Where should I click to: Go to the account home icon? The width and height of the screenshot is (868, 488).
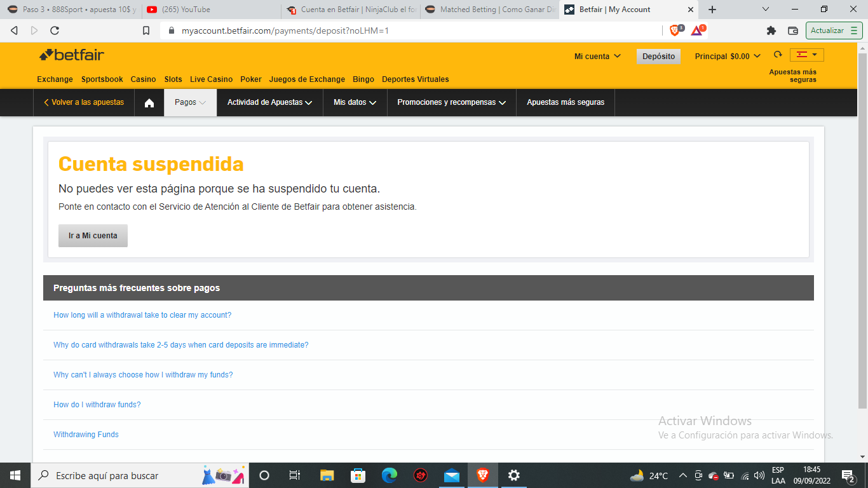click(x=149, y=102)
